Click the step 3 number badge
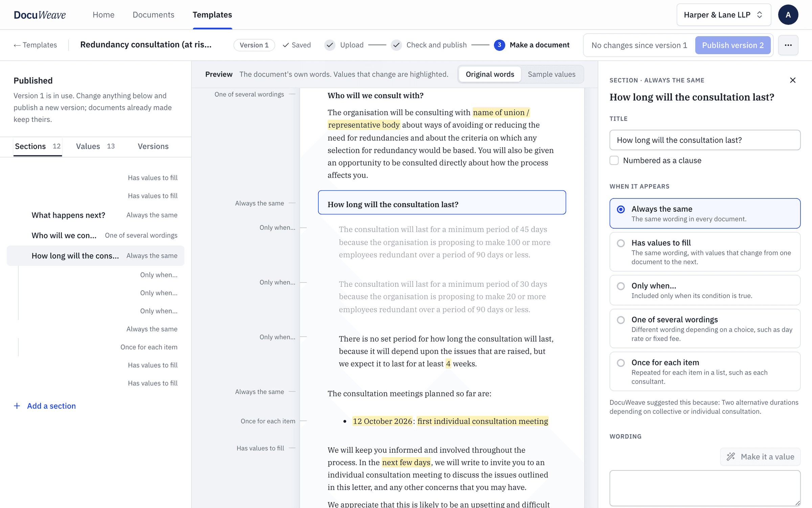The width and height of the screenshot is (812, 508). pyautogui.click(x=499, y=45)
